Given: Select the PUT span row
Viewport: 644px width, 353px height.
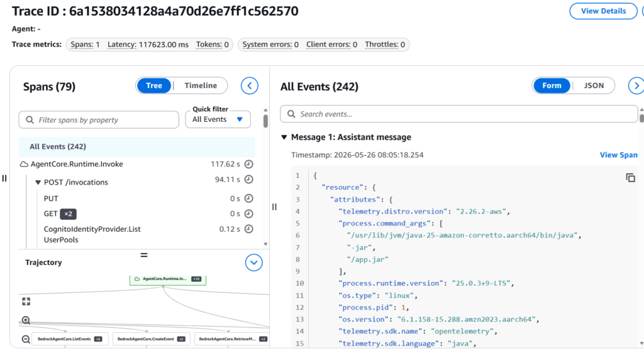Looking at the screenshot, I should [51, 198].
